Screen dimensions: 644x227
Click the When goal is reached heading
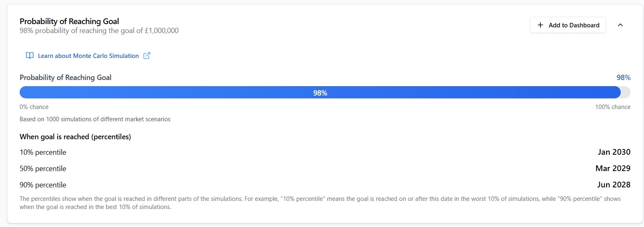[75, 137]
